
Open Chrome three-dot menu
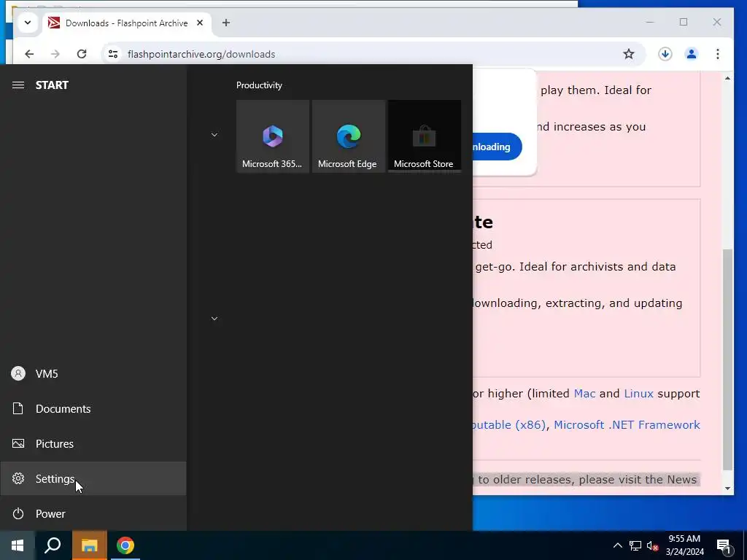point(718,54)
